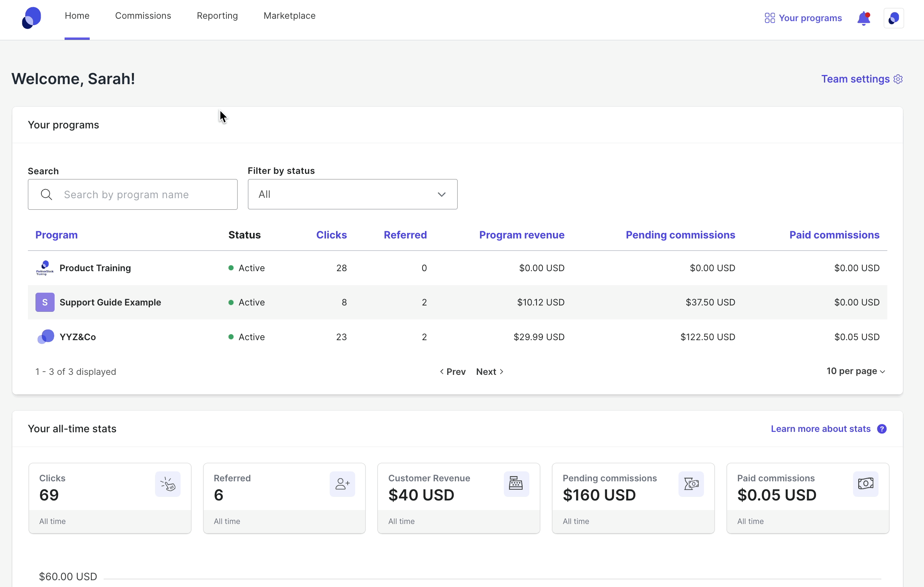Click the Team settings gear icon
The width and height of the screenshot is (924, 587).
pyautogui.click(x=898, y=79)
